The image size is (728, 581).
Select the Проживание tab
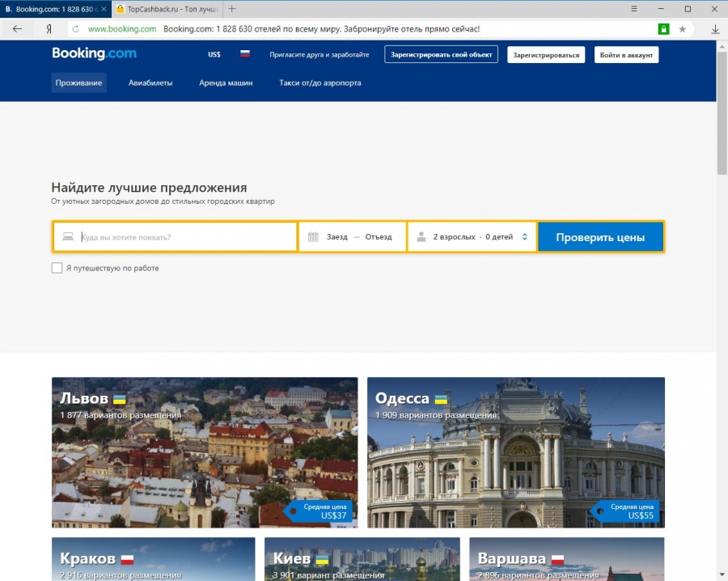tap(79, 83)
